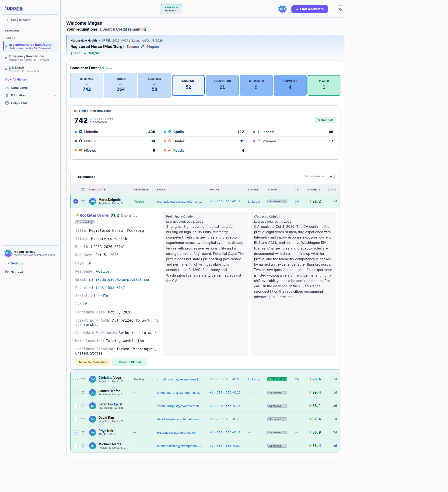Sort candidates by the Score column

(x=314, y=190)
